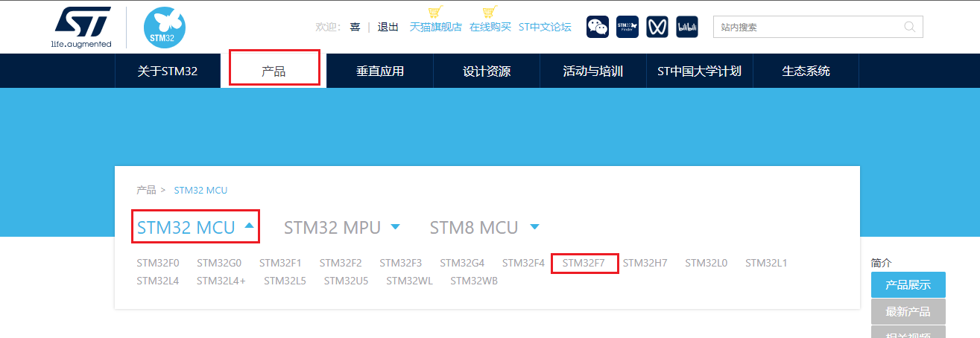Click the 产品 breadcrumb

[146, 190]
